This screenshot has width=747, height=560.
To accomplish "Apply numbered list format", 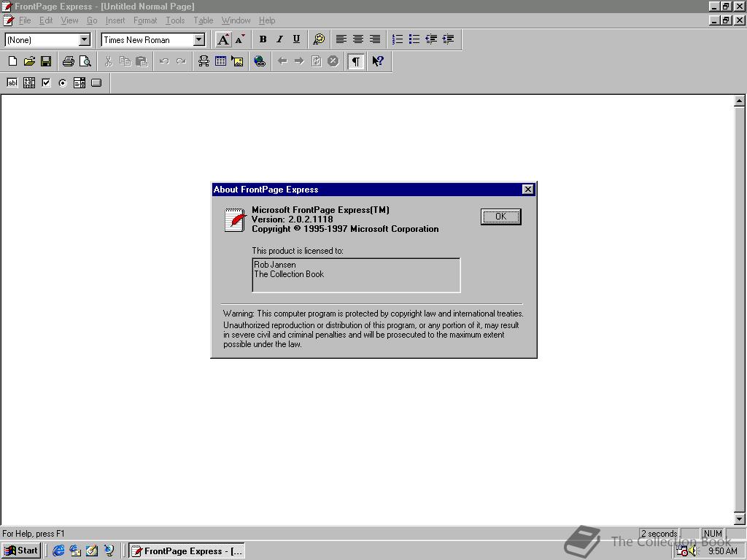I will [x=398, y=39].
